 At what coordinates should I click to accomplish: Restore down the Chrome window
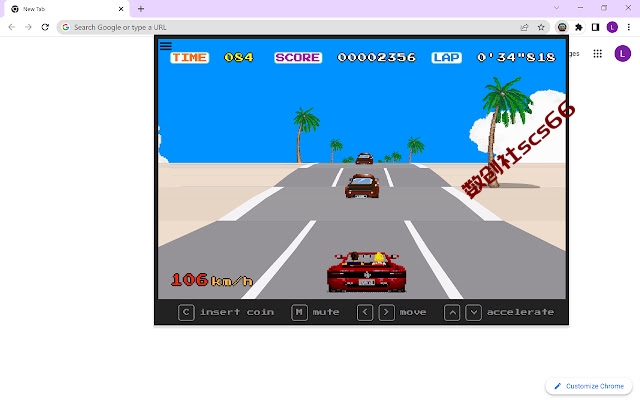(x=604, y=8)
